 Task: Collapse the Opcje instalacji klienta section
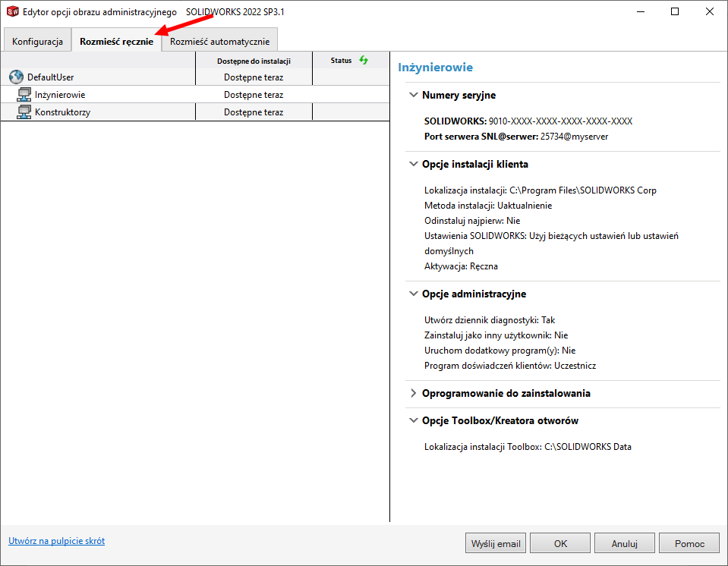pos(414,164)
